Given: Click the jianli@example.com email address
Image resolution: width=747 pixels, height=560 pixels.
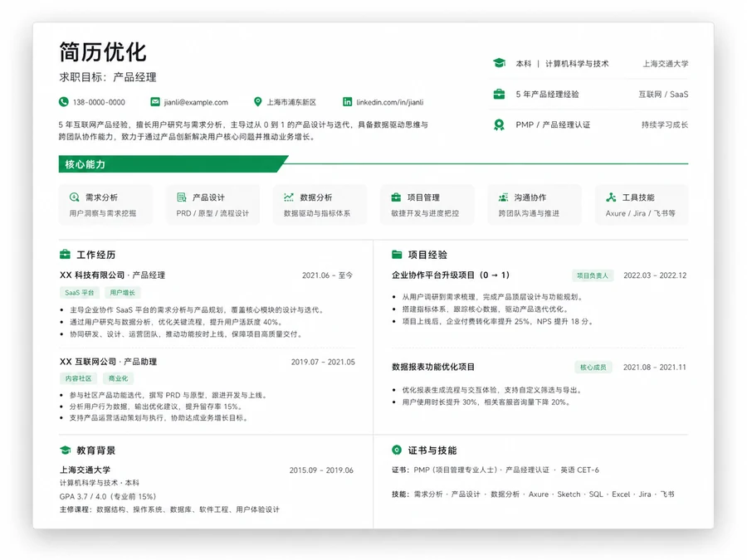Looking at the screenshot, I should tap(196, 102).
